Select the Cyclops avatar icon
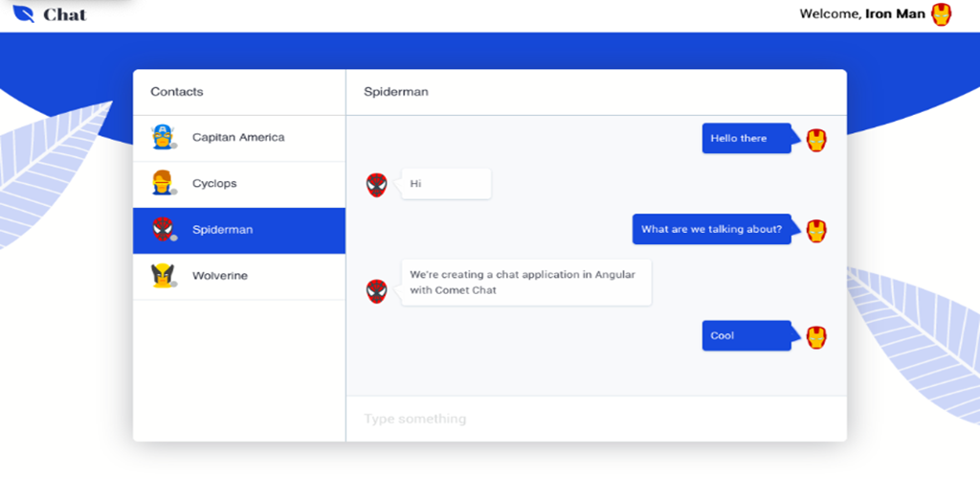 (163, 183)
